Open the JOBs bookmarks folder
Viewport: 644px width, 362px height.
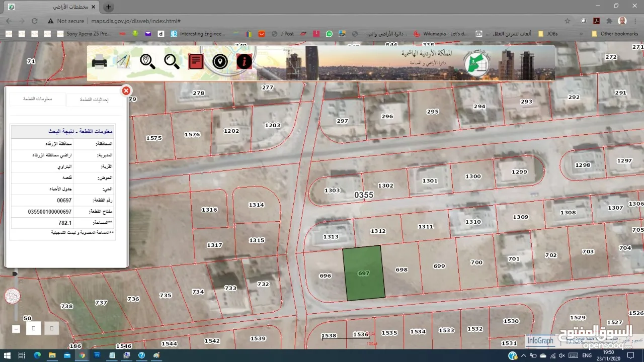click(547, 34)
